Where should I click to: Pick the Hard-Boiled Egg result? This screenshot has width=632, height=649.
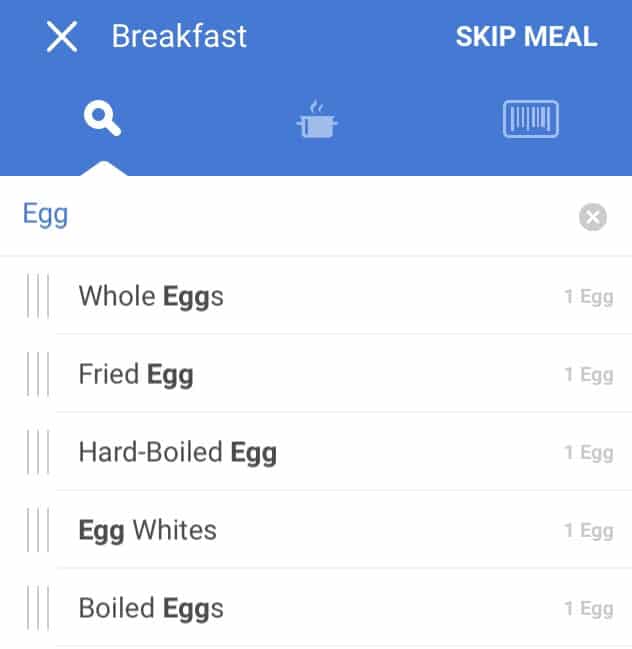177,452
